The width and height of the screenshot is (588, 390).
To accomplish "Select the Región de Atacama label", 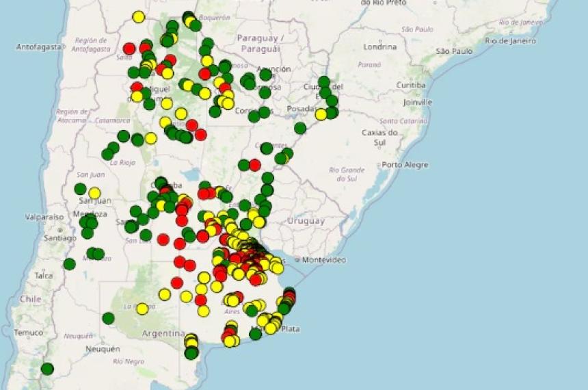I will click(x=72, y=116).
